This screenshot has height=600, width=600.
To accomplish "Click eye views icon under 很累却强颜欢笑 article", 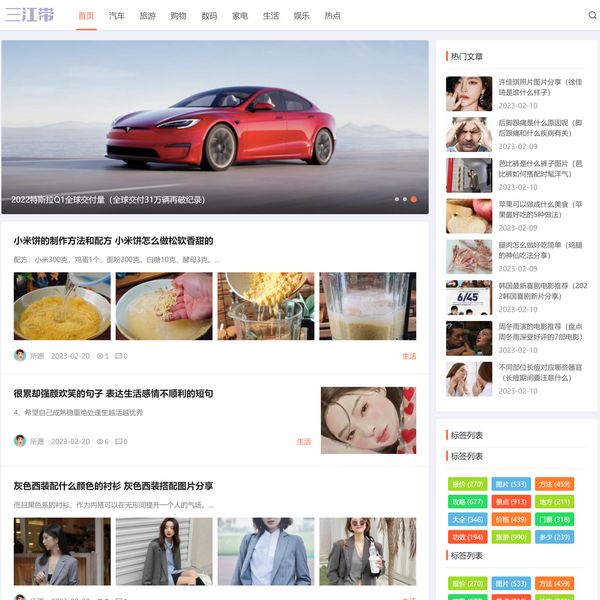I will coord(98,441).
